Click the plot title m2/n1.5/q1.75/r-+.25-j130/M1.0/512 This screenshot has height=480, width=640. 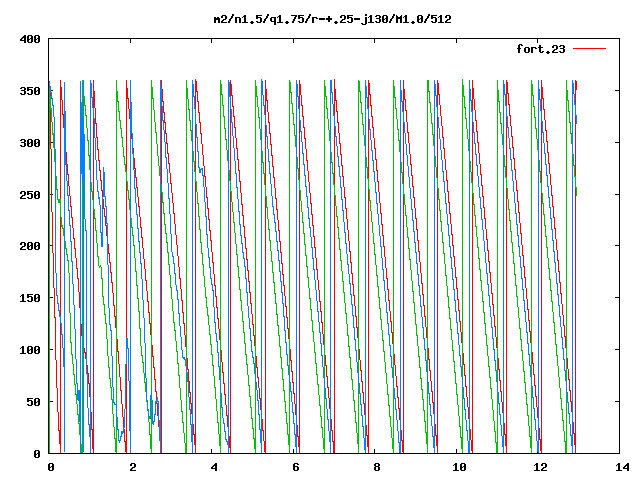click(x=333, y=20)
